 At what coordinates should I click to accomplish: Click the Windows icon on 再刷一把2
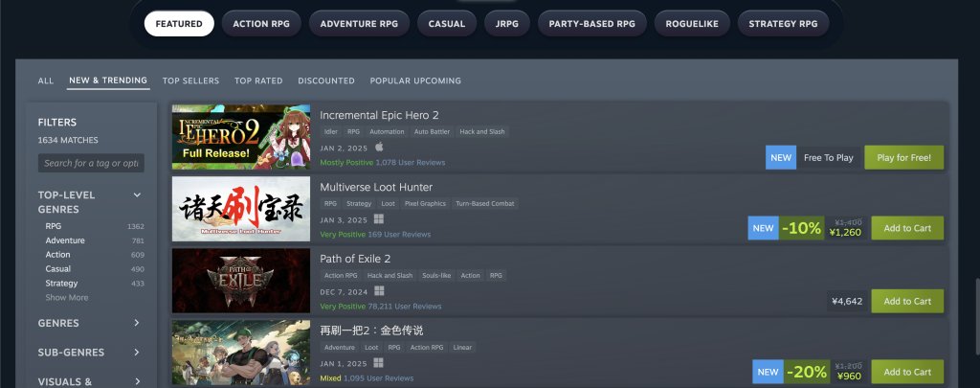tap(379, 363)
